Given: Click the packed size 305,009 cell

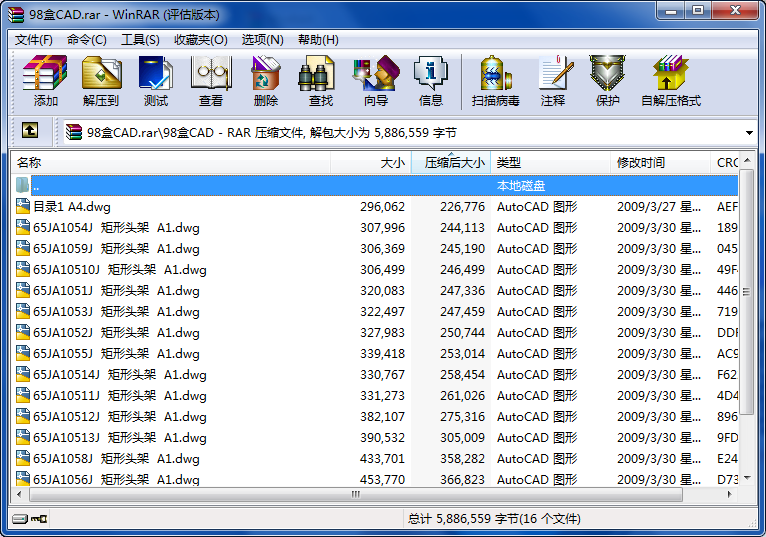Looking at the screenshot, I should [x=462, y=438].
